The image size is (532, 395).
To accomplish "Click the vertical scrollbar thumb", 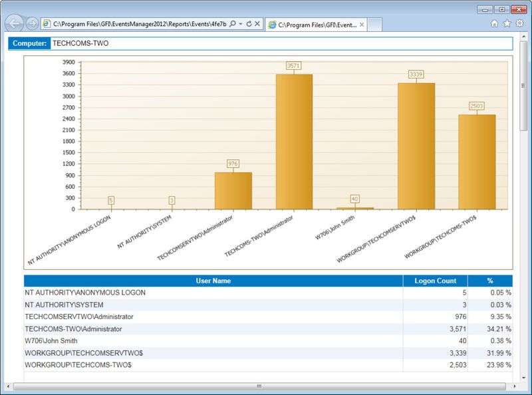I will tap(523, 86).
